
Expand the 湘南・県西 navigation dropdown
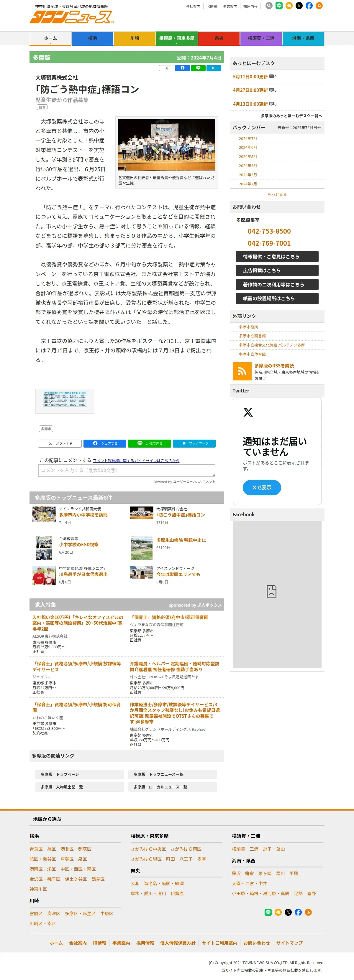303,39
